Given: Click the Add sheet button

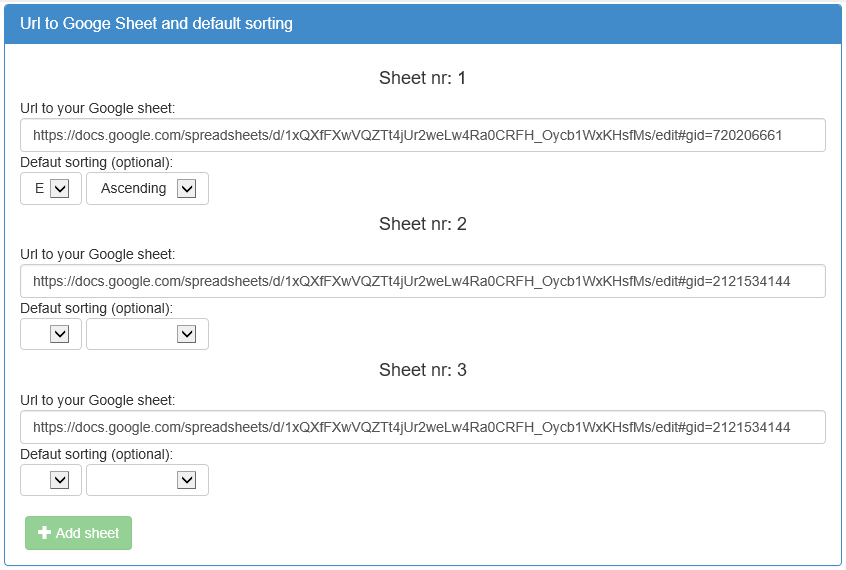Looking at the screenshot, I should click(78, 533).
